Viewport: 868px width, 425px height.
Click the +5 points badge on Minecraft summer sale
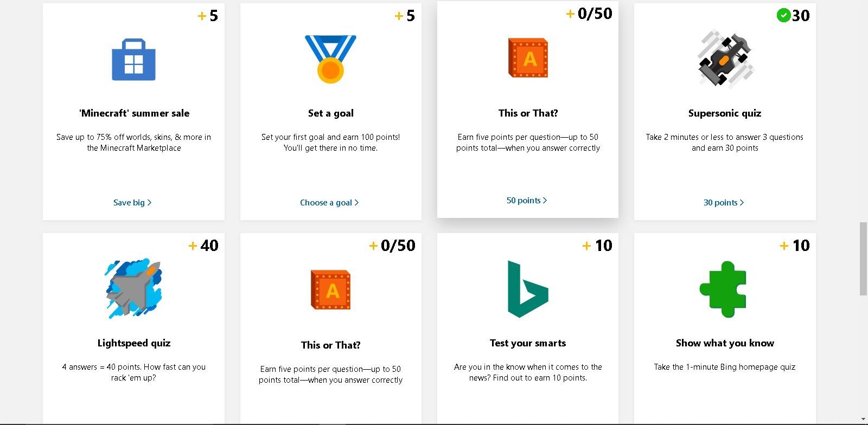(x=208, y=16)
